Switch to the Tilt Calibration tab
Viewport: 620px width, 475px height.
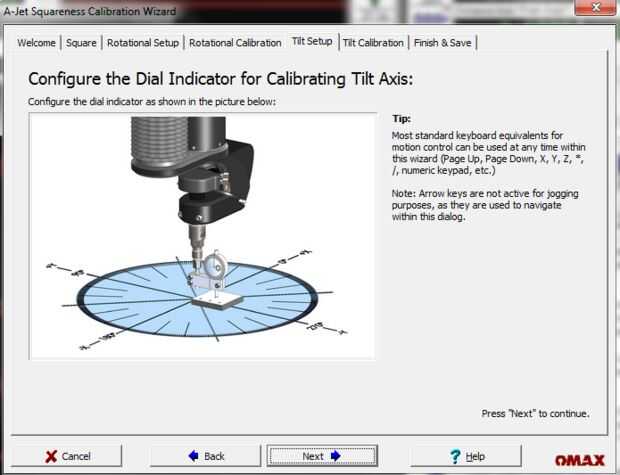click(373, 43)
